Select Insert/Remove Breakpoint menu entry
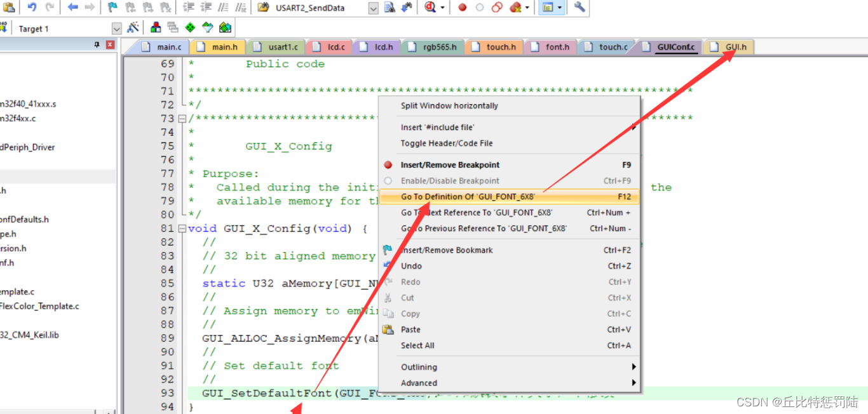 point(510,165)
